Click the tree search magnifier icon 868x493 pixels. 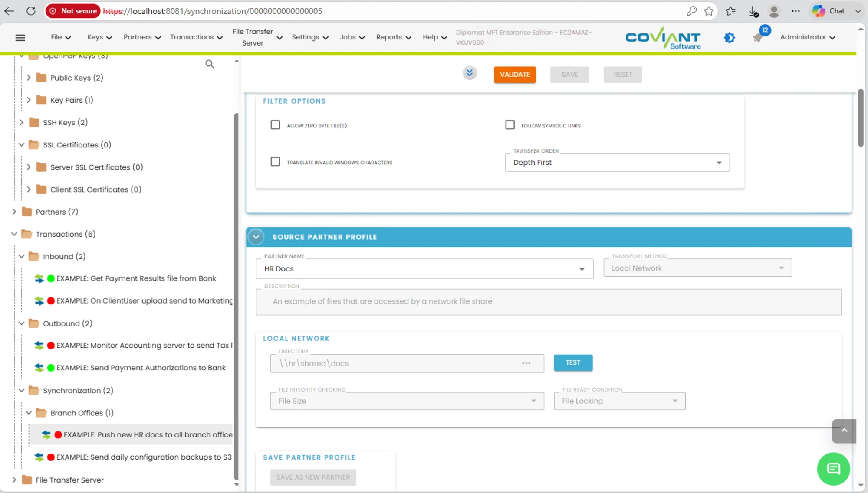pyautogui.click(x=210, y=64)
